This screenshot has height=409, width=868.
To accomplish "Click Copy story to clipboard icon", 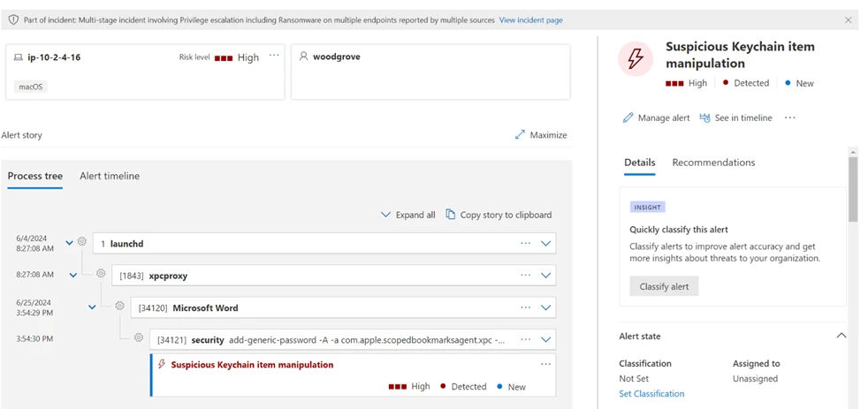I will 451,215.
